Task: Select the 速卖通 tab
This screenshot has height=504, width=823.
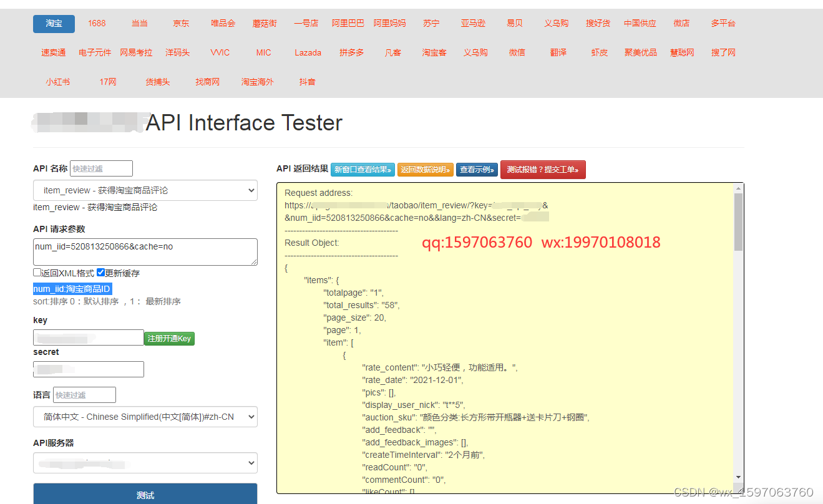Action: tap(54, 53)
